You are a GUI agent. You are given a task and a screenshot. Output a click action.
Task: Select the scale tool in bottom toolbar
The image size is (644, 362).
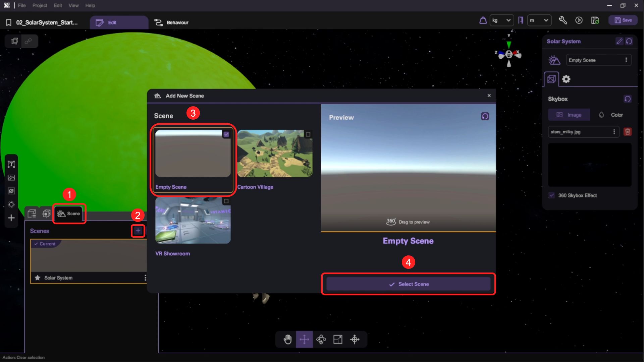point(338,340)
